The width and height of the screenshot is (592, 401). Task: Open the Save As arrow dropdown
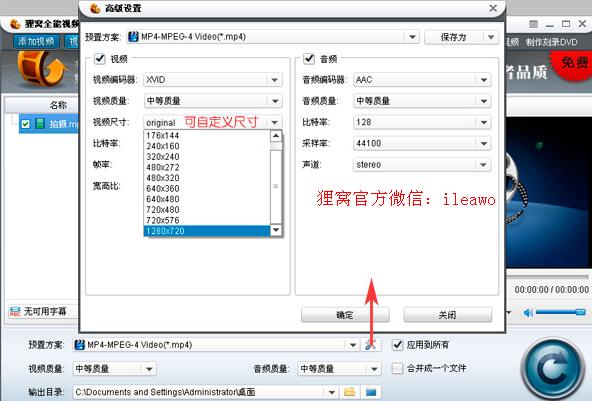[x=491, y=37]
